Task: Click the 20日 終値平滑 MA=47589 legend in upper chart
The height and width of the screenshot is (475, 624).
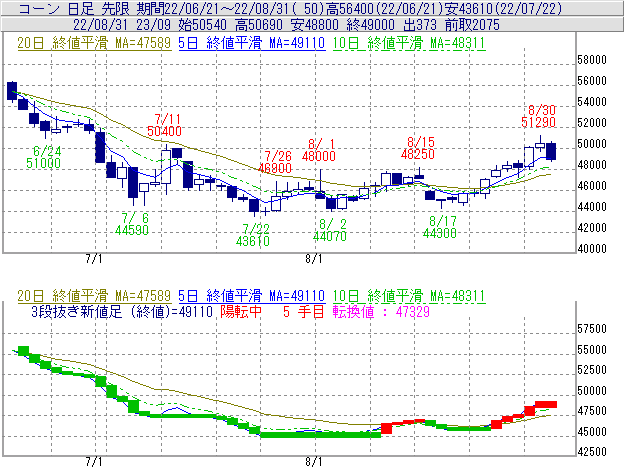Action: point(94,43)
